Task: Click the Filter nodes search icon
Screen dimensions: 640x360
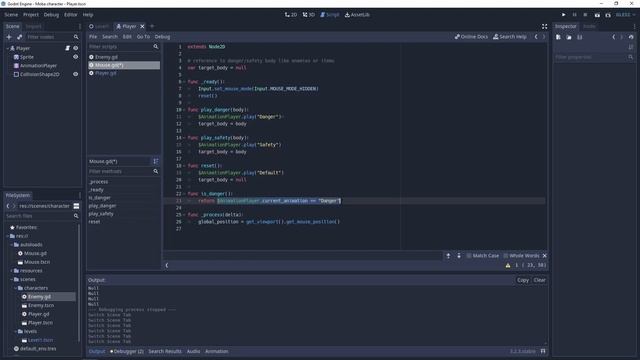Action: 76,37
